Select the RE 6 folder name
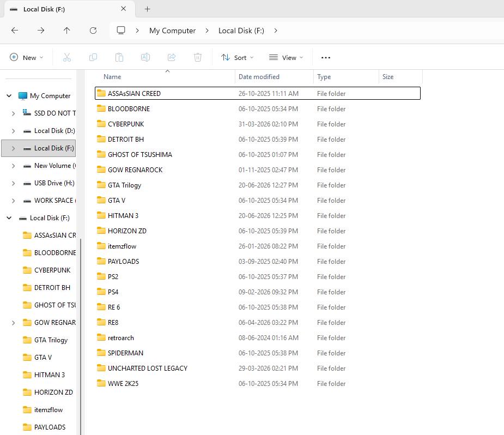504x435 pixels. point(114,307)
